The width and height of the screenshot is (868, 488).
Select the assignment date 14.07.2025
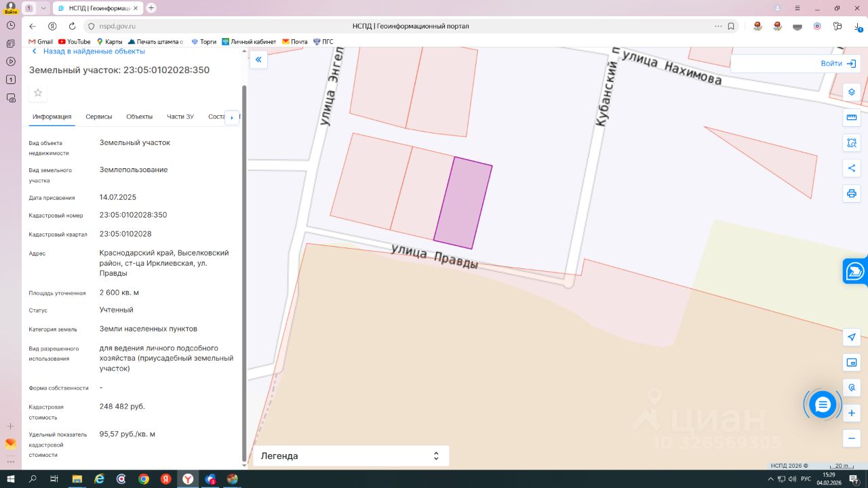[118, 197]
